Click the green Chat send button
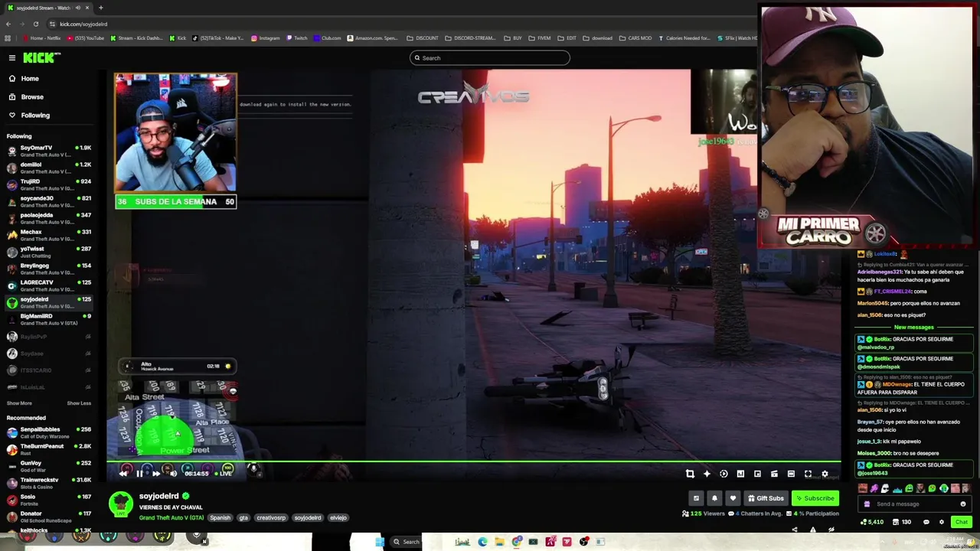980x551 pixels. (x=962, y=522)
